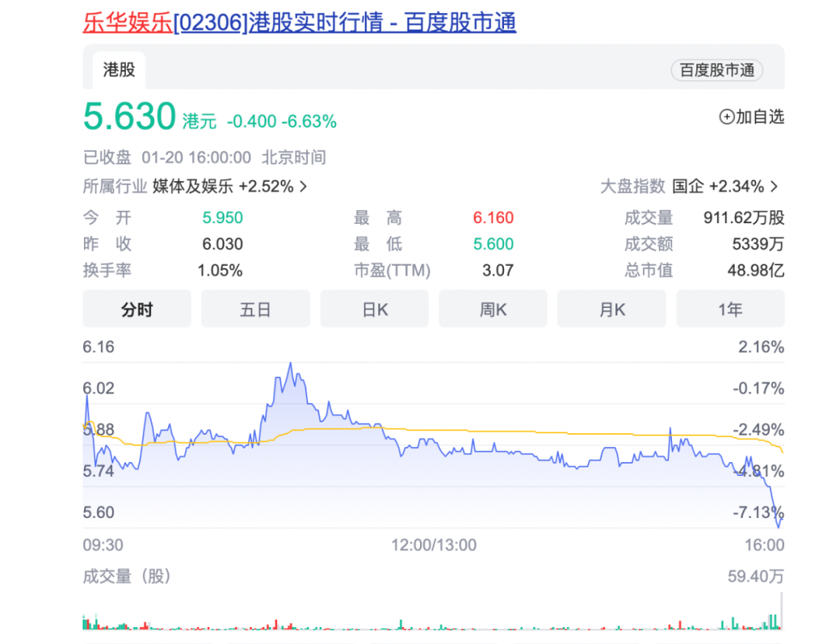Click the tallest volume bar at 16:00

pyautogui.click(x=782, y=611)
